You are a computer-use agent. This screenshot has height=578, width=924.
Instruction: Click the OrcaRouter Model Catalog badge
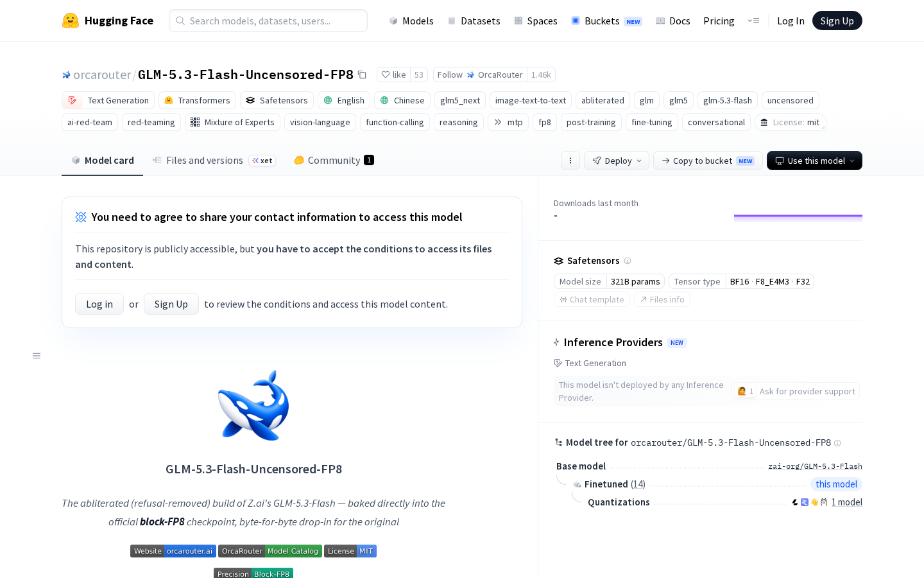pyautogui.click(x=270, y=551)
